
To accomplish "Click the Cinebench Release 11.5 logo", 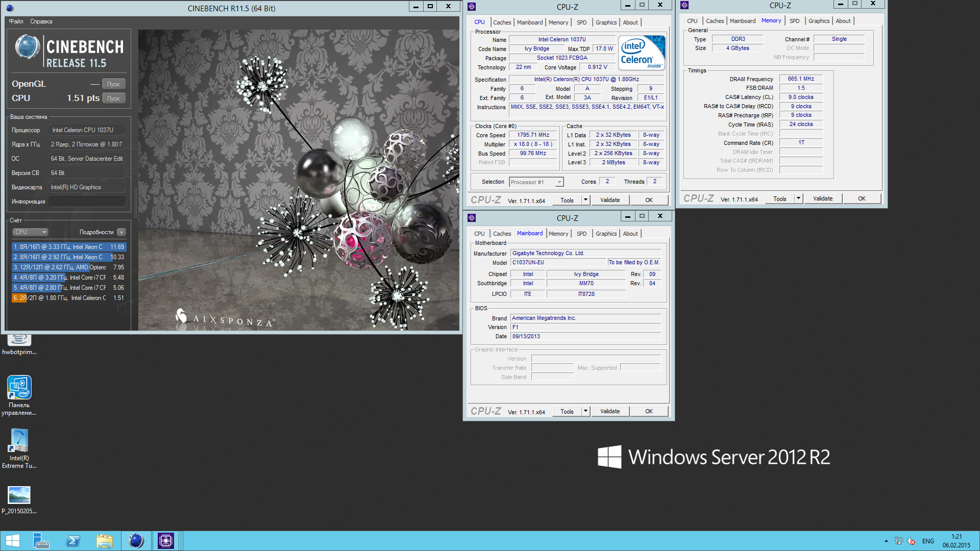I will point(69,52).
